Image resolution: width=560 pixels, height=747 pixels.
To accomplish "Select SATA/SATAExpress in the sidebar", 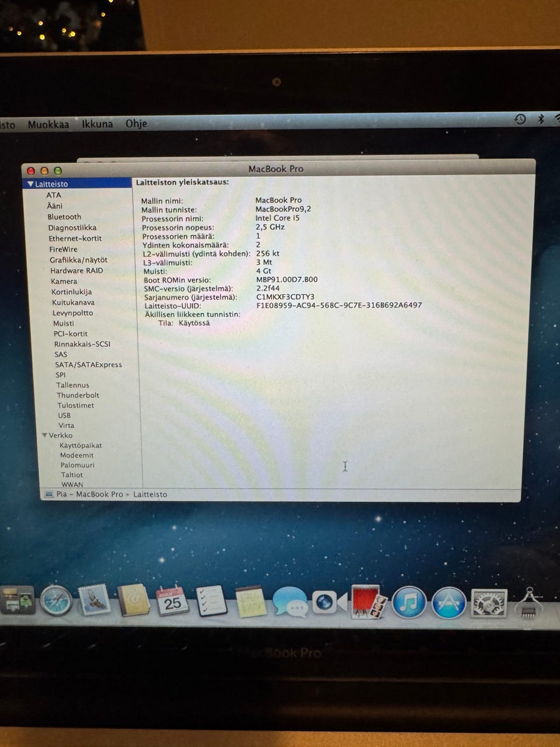I will (x=89, y=365).
